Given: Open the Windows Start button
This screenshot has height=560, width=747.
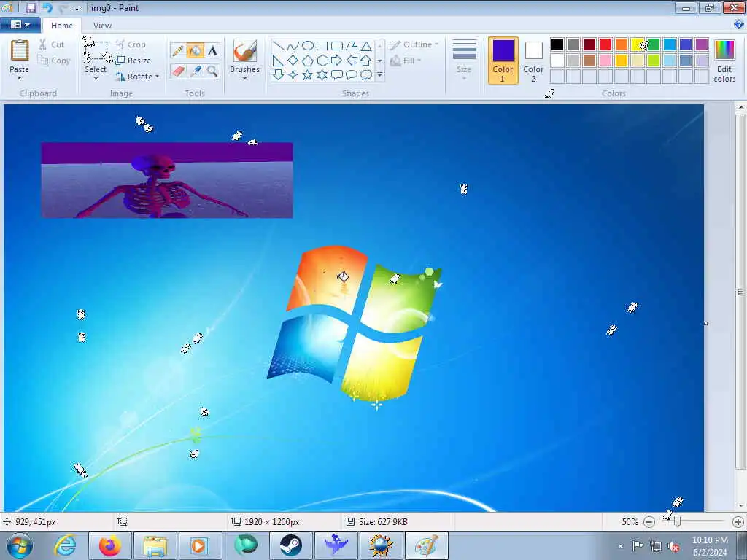Looking at the screenshot, I should point(20,545).
